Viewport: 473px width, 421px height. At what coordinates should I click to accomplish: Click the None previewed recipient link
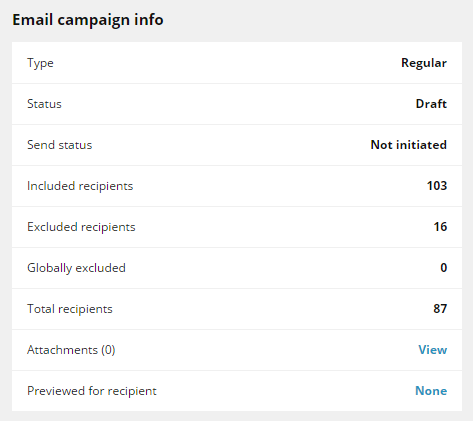tap(431, 391)
